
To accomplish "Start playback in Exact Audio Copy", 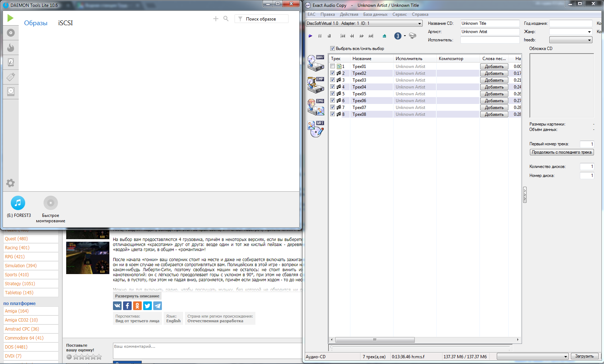I will (x=310, y=36).
